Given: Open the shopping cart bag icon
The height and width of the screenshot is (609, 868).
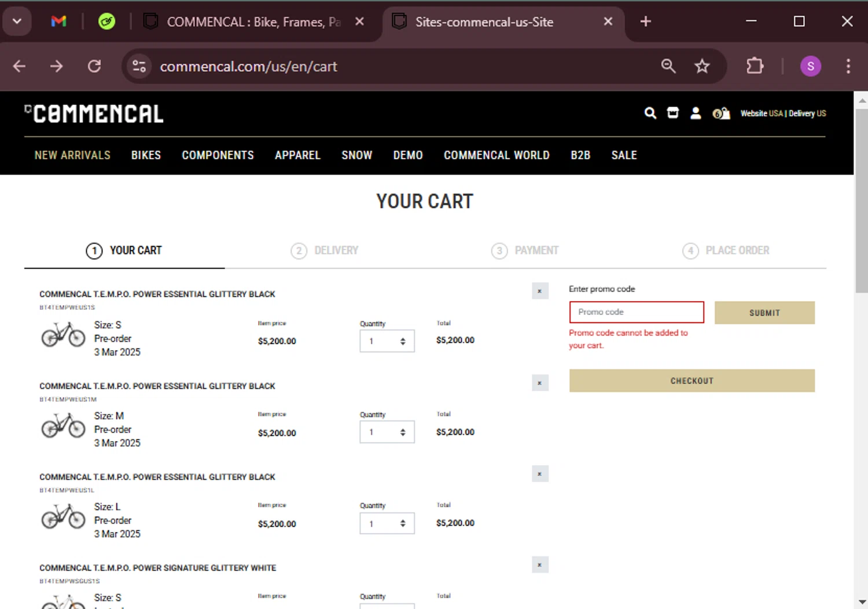Looking at the screenshot, I should point(721,113).
